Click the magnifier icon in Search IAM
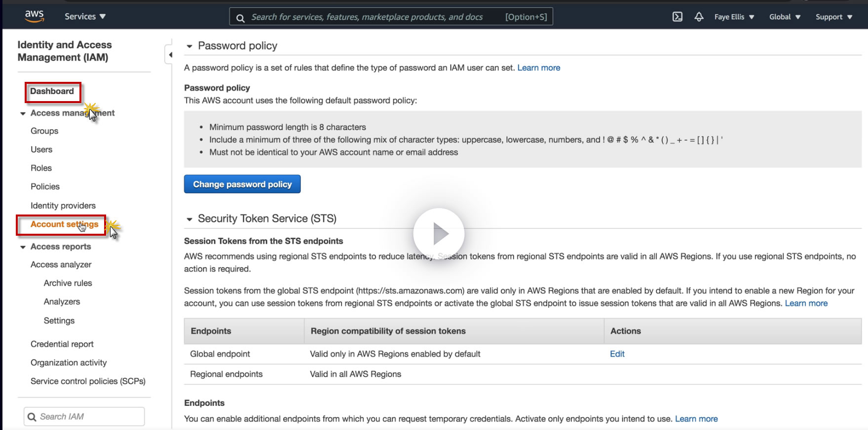 [32, 417]
